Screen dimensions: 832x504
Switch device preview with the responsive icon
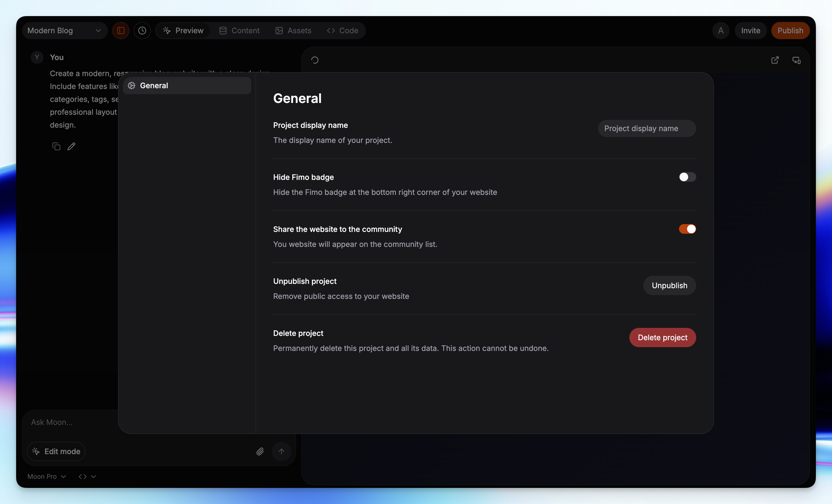797,60
